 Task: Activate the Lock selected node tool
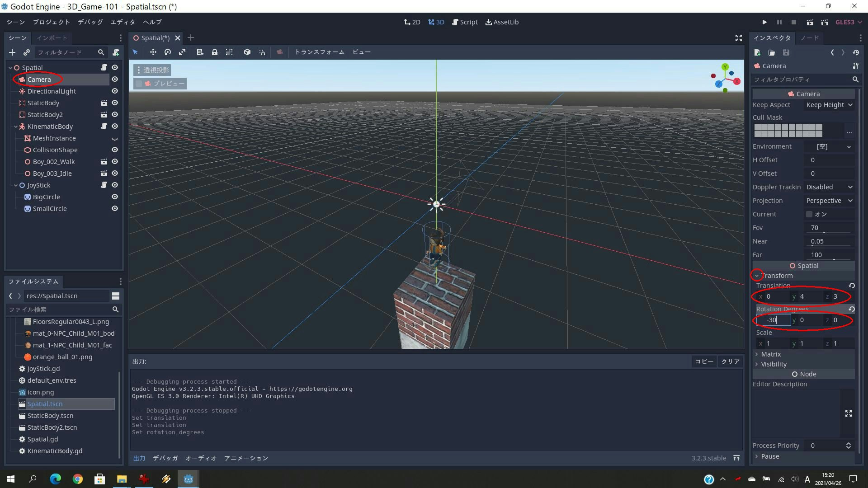(215, 52)
